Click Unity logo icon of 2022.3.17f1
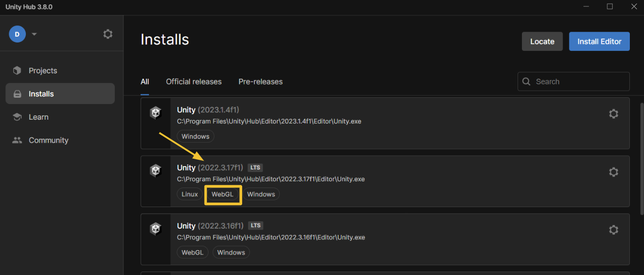The height and width of the screenshot is (275, 644). 155,170
